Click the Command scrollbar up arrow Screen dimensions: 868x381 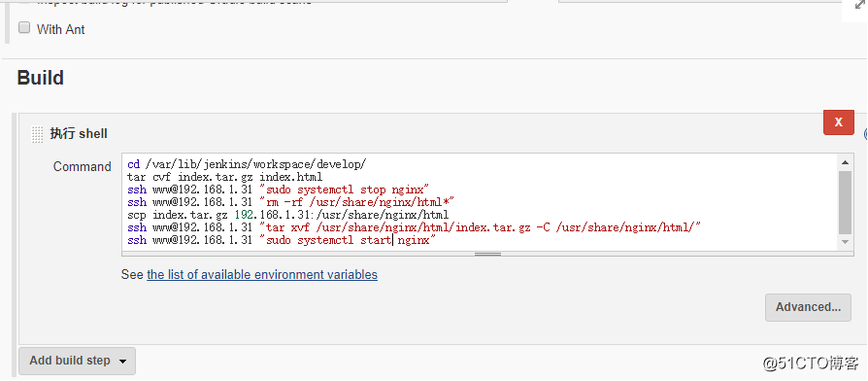tap(845, 163)
